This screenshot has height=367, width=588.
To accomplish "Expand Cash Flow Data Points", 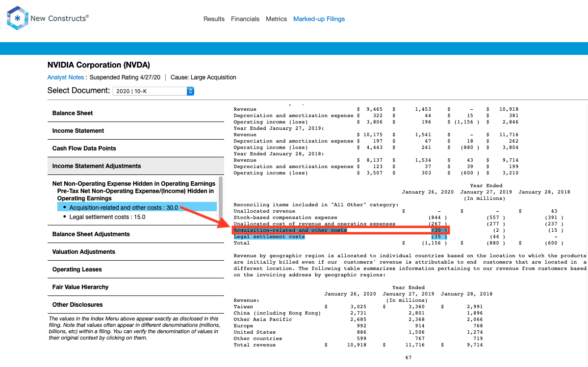I will coord(136,148).
